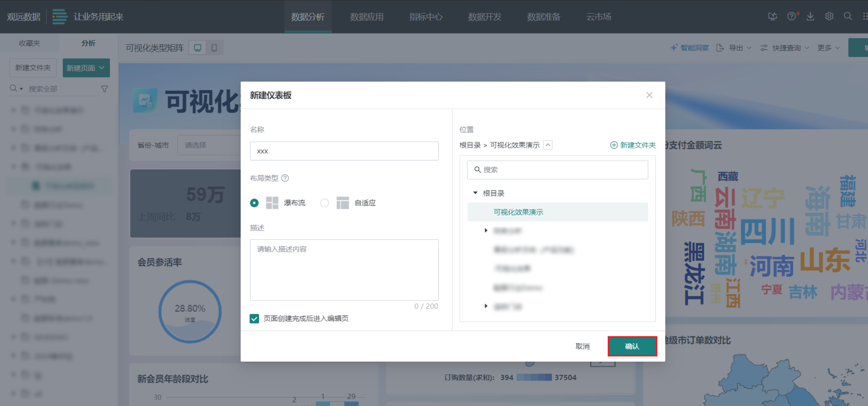Select the 瀑布流 layout radio button
This screenshot has height=406, width=868.
pyautogui.click(x=254, y=203)
